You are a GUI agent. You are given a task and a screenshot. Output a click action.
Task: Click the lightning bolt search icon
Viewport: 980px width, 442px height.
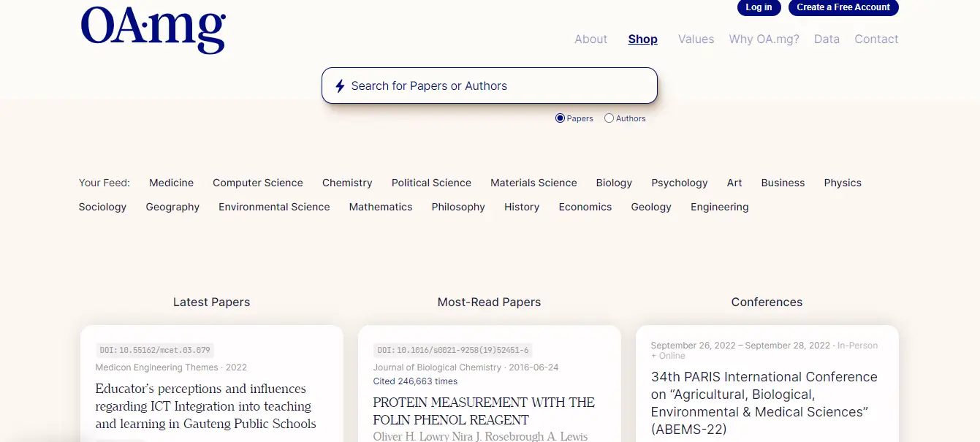(340, 86)
